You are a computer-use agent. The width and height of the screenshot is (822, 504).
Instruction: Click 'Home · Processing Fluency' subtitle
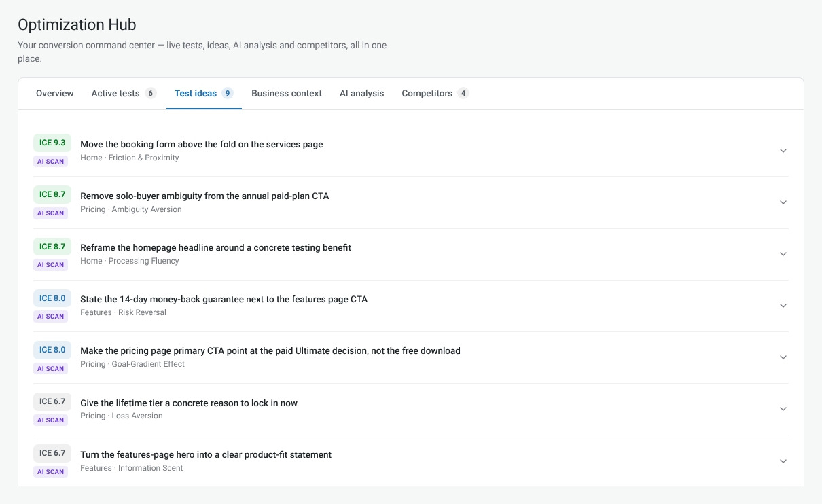click(x=130, y=261)
